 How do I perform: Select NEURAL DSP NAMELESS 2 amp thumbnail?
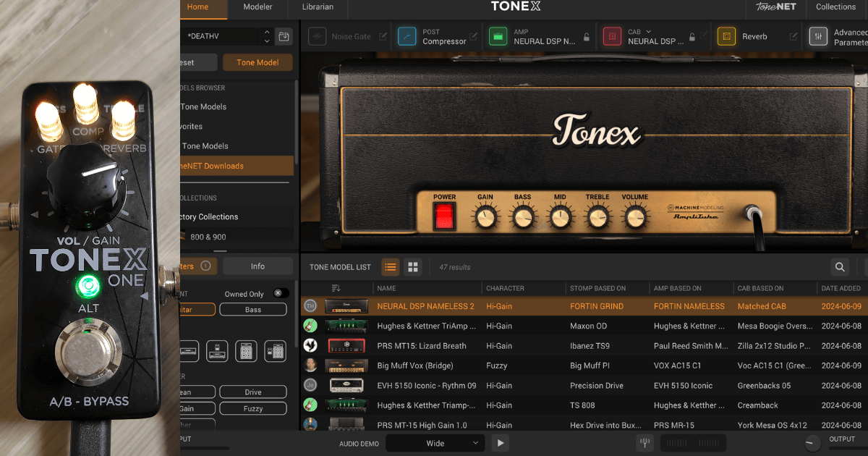[x=346, y=306]
